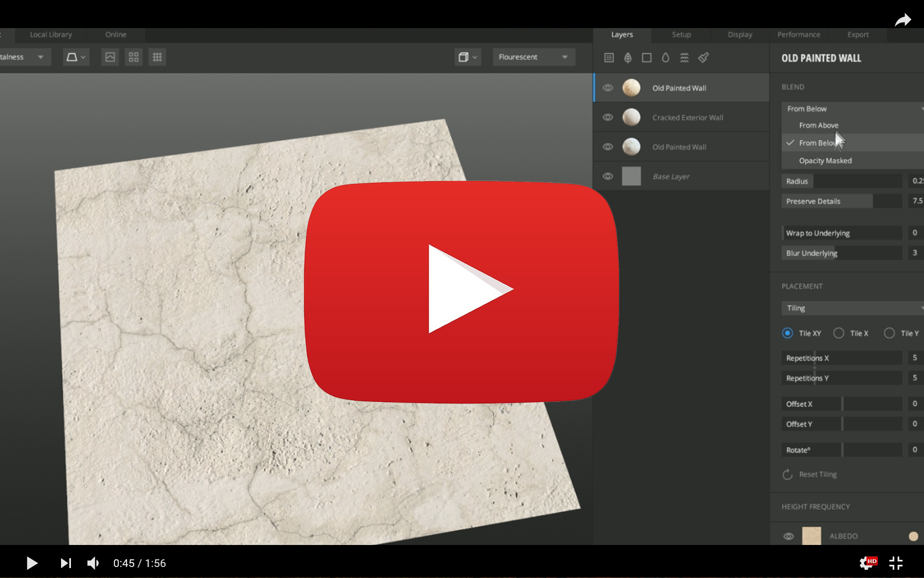
Task: Open the Performance tab
Action: [x=799, y=35]
